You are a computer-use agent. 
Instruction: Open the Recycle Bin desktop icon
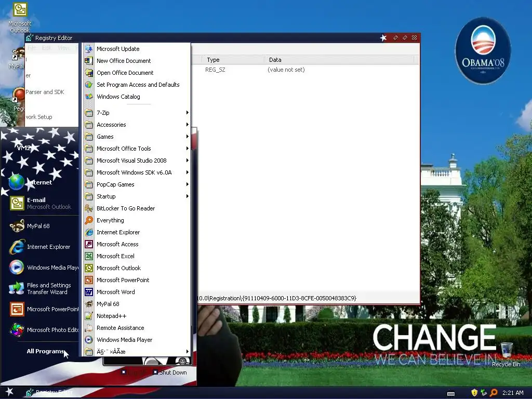pos(506,354)
